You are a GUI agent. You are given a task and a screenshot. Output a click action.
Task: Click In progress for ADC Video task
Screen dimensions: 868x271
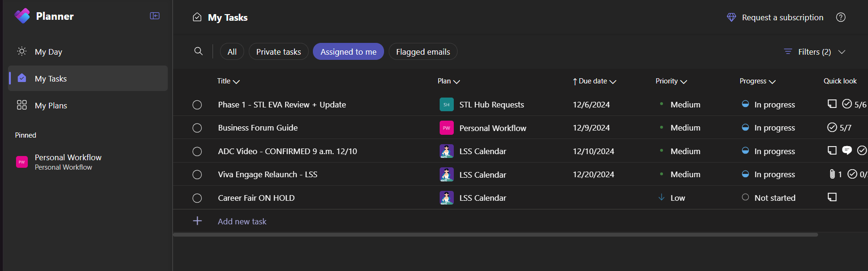pyautogui.click(x=774, y=151)
